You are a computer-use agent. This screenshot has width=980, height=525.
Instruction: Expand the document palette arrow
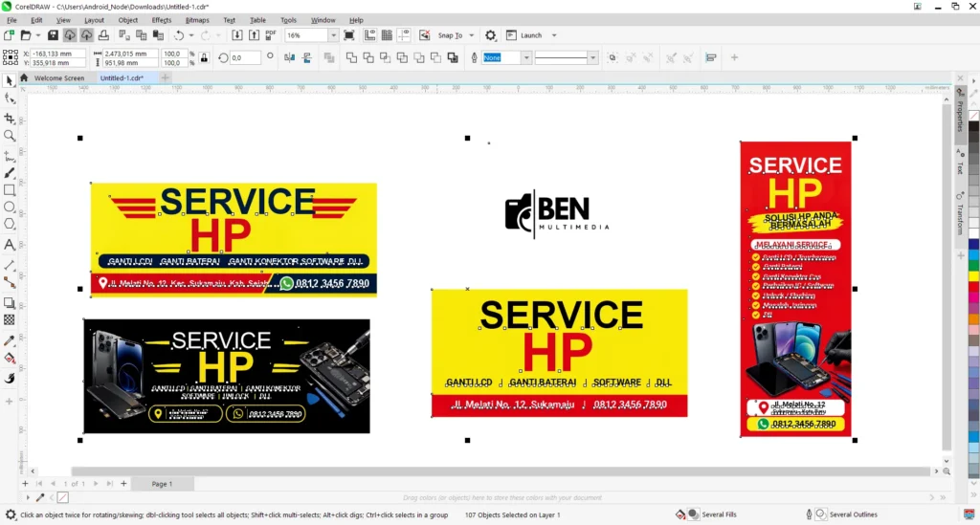(28, 497)
